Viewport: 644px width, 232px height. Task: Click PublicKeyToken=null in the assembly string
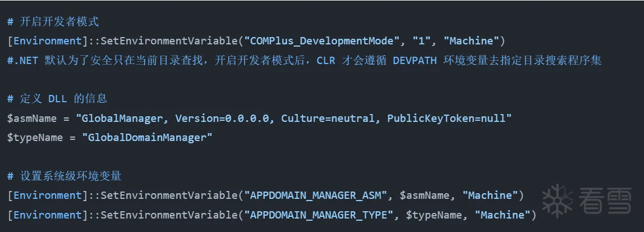click(x=449, y=119)
